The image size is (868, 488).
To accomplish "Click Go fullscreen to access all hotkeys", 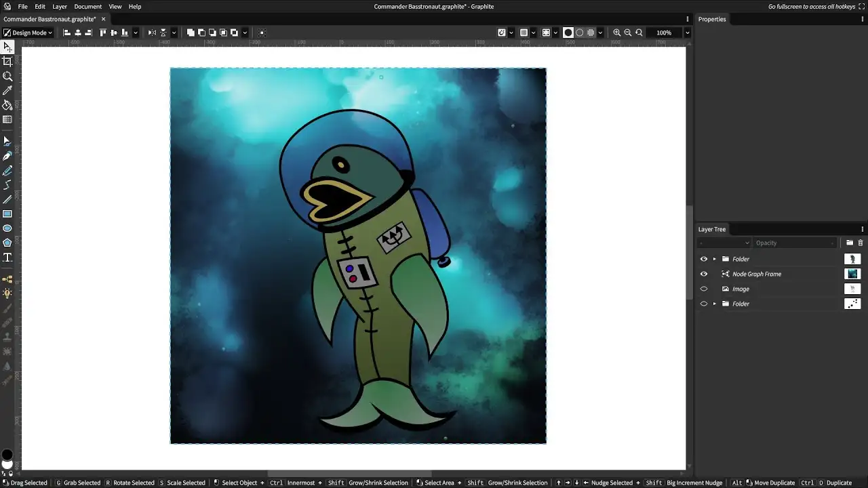I will (811, 7).
